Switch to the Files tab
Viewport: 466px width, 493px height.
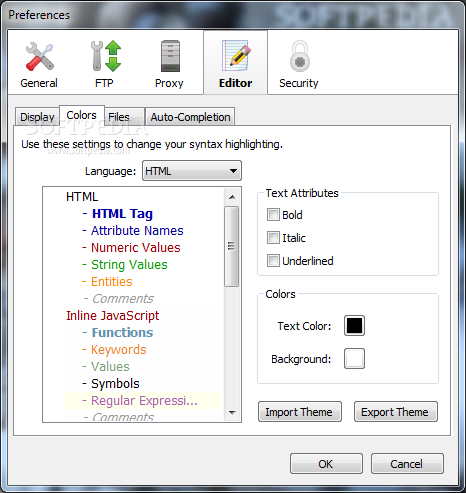[x=124, y=117]
